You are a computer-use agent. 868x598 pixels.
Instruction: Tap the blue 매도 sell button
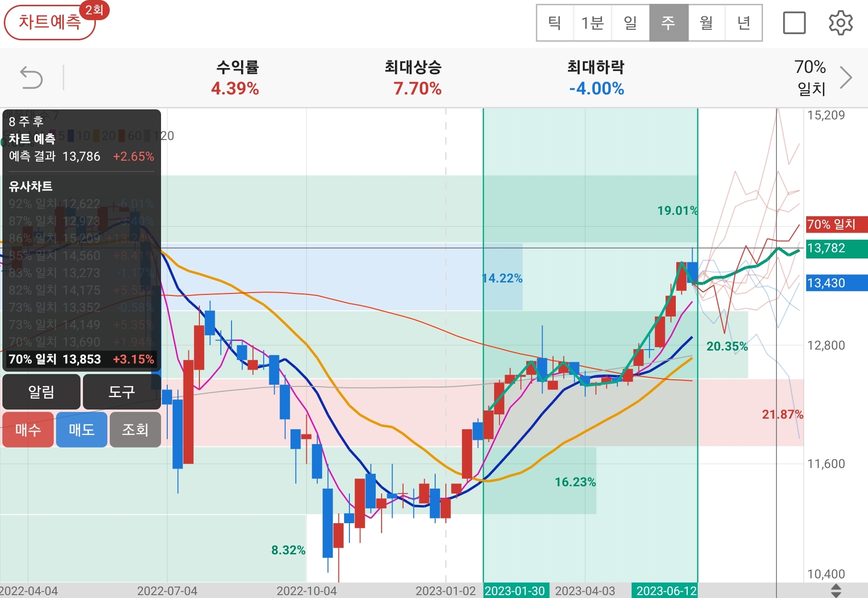81,430
